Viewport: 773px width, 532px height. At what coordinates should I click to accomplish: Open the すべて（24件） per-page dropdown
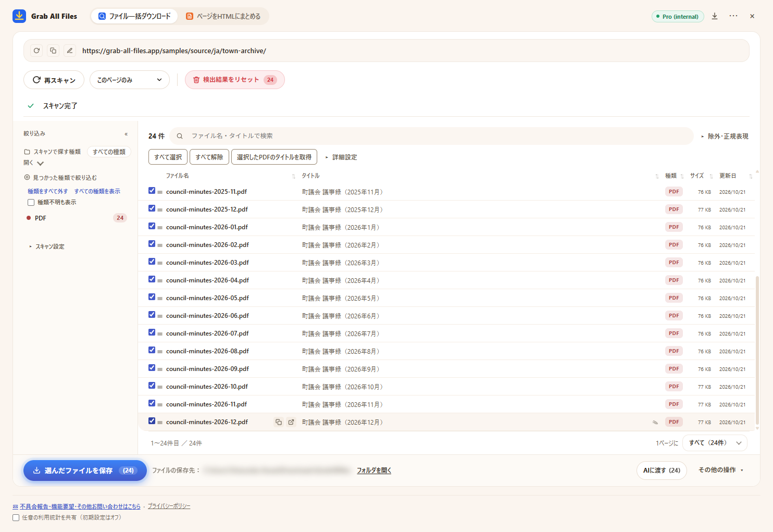pos(715,443)
